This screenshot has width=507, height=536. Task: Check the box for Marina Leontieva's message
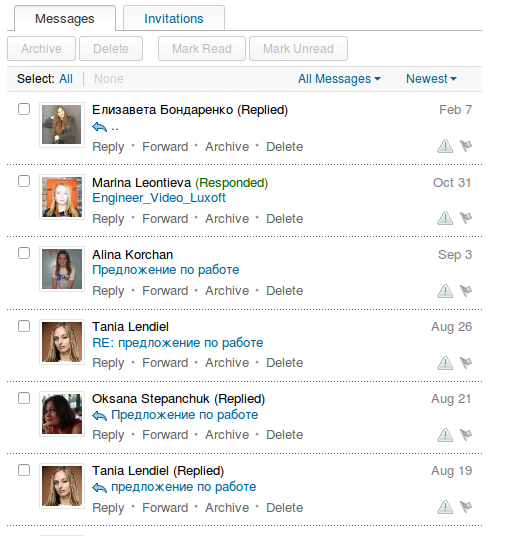[x=24, y=181]
